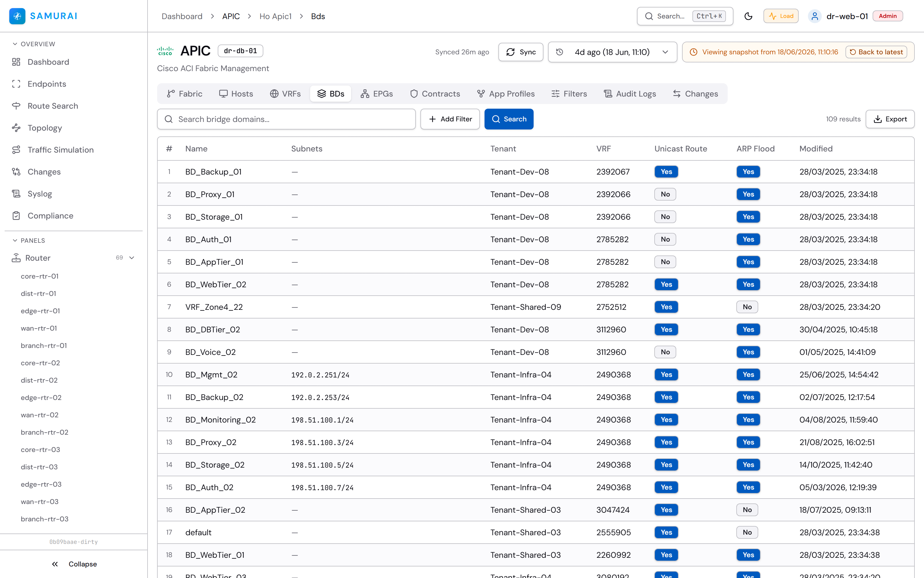This screenshot has height=578, width=924.
Task: Click Add Filter button
Action: [450, 119]
